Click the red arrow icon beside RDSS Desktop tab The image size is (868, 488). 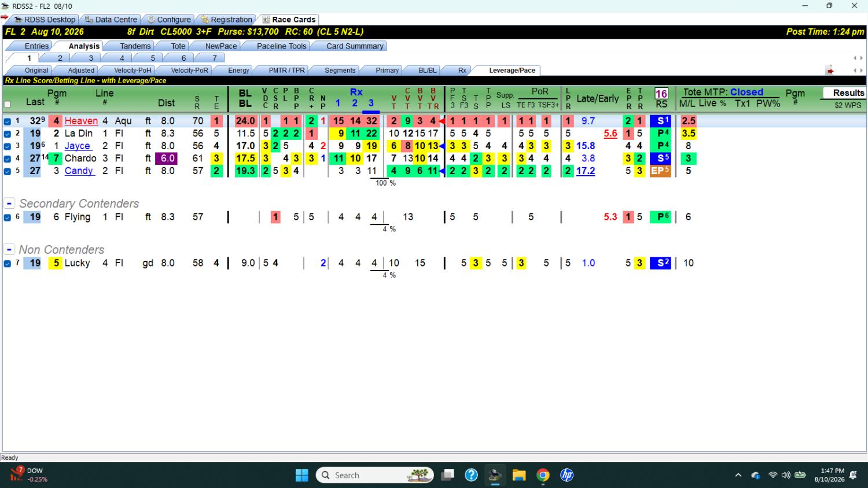pyautogui.click(x=5, y=17)
